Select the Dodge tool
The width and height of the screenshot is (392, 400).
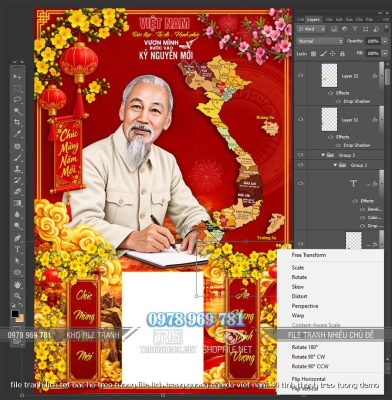point(17,226)
